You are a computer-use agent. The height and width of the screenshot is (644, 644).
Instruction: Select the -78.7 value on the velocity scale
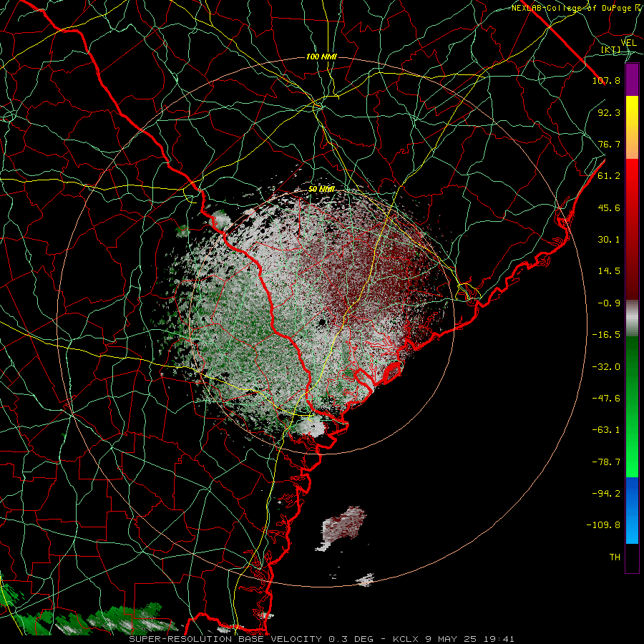coord(606,462)
